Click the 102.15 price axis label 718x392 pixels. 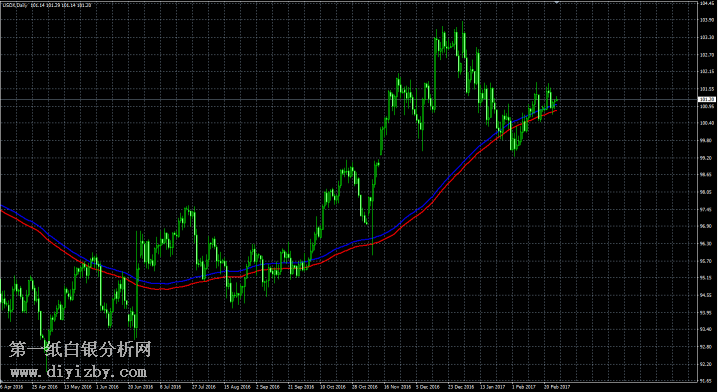click(x=707, y=71)
